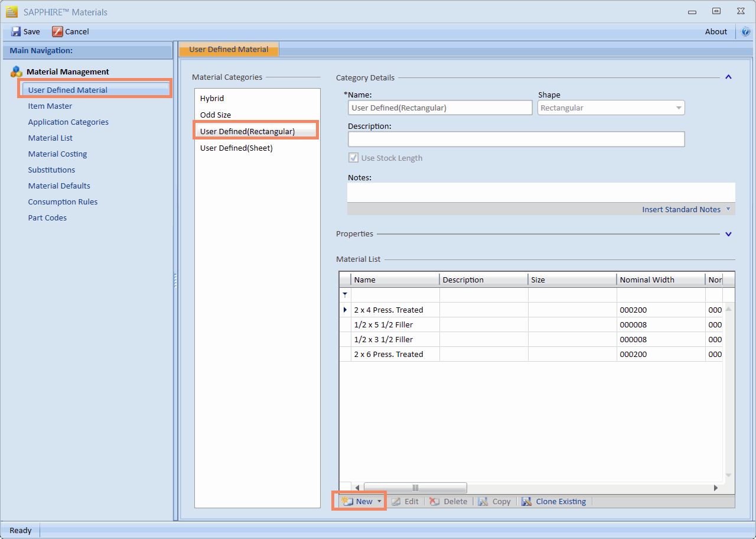Click the Copy icon below material list
The image size is (756, 539).
(483, 501)
